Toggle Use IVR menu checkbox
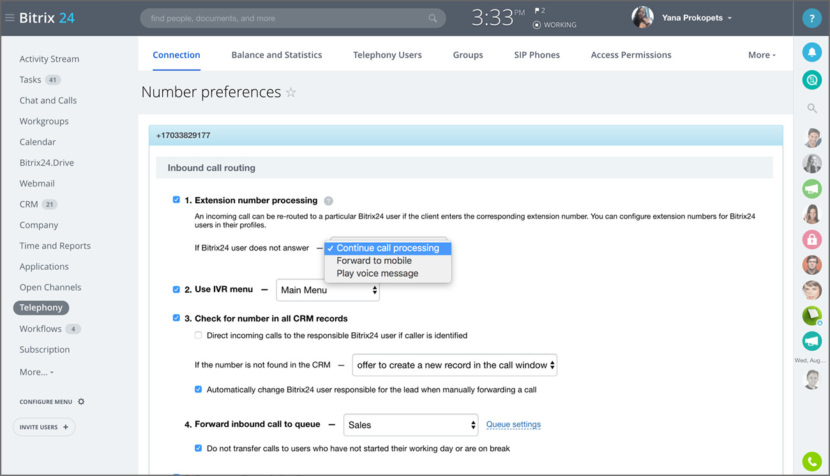This screenshot has width=830, height=476. (x=176, y=289)
